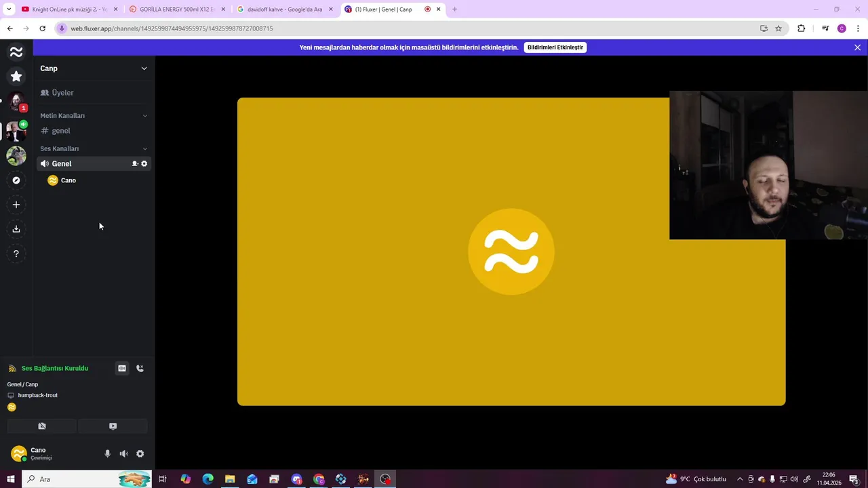Viewport: 868px width, 488px height.
Task: Switch to davidoff kahve Google tab
Action: 285,9
